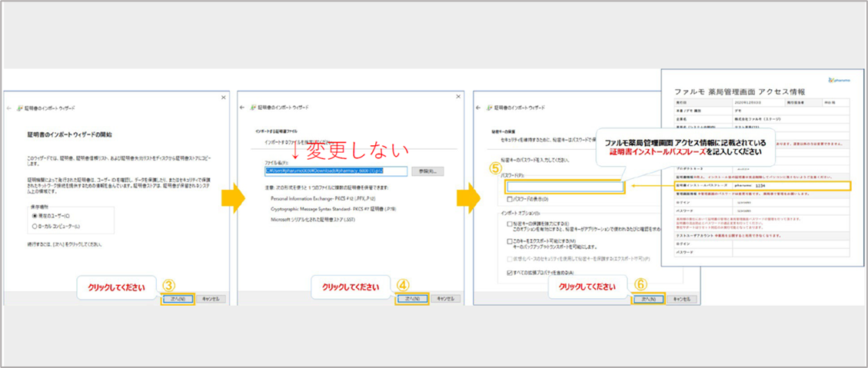Check the このキーをエクスポート可能にする option
Viewport: 868px width, 368px height.
pyautogui.click(x=510, y=240)
